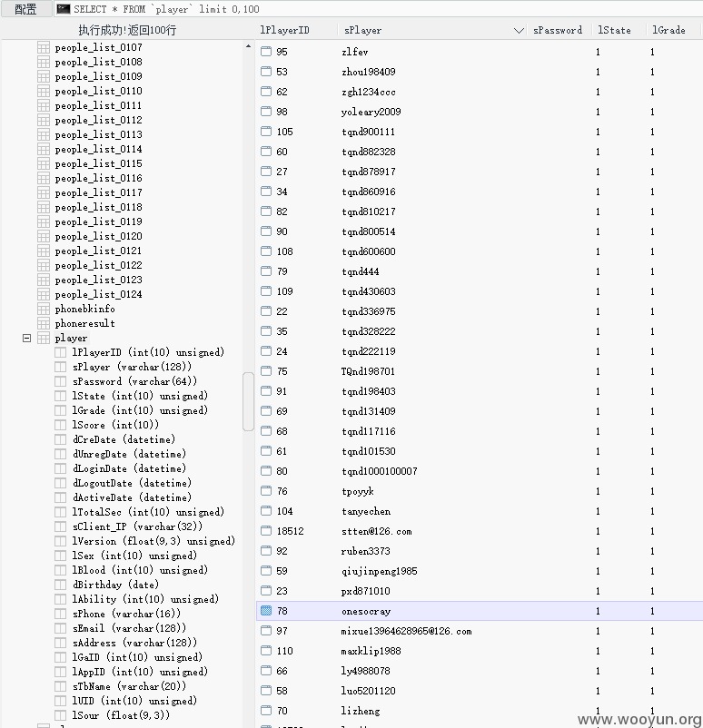The height and width of the screenshot is (728, 703).
Task: Click the row icon for player ID 62
Action: pyautogui.click(x=266, y=92)
